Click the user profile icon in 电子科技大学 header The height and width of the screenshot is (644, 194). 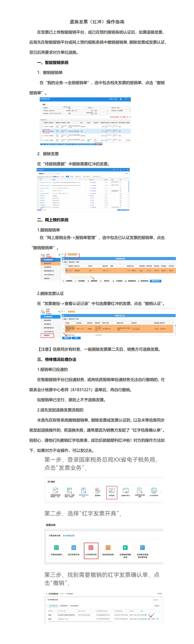point(121,99)
